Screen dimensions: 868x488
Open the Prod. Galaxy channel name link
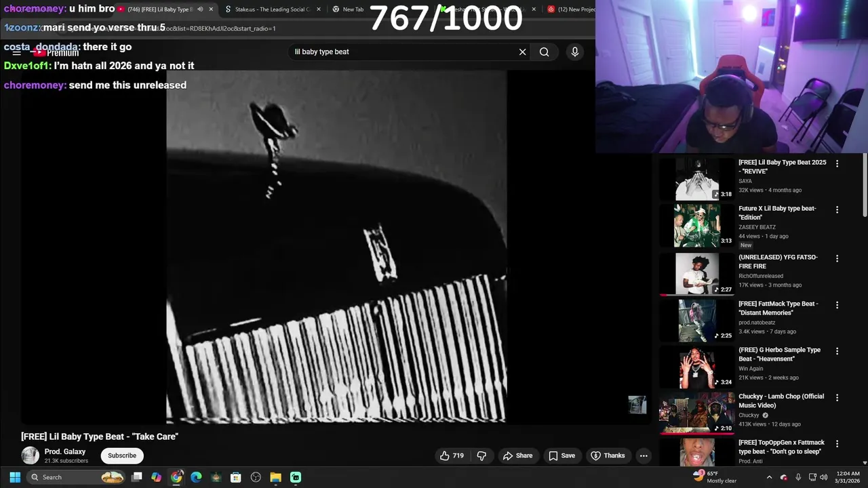pyautogui.click(x=65, y=451)
